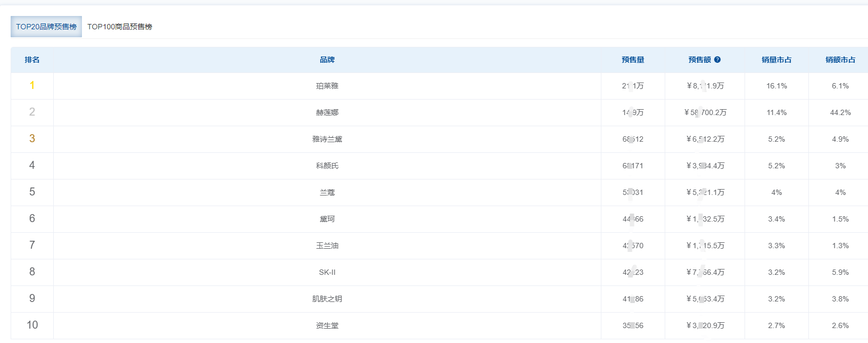Select brand 兰蔻 in the table
This screenshot has height=343, width=868.
[x=327, y=192]
